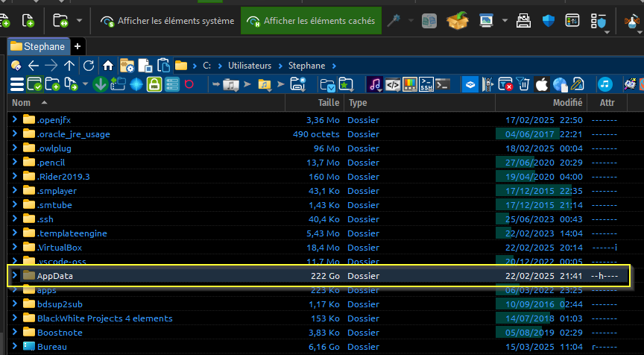The height and width of the screenshot is (355, 644).
Task: Toggle Afficher les éléments cachés
Action: [312, 22]
